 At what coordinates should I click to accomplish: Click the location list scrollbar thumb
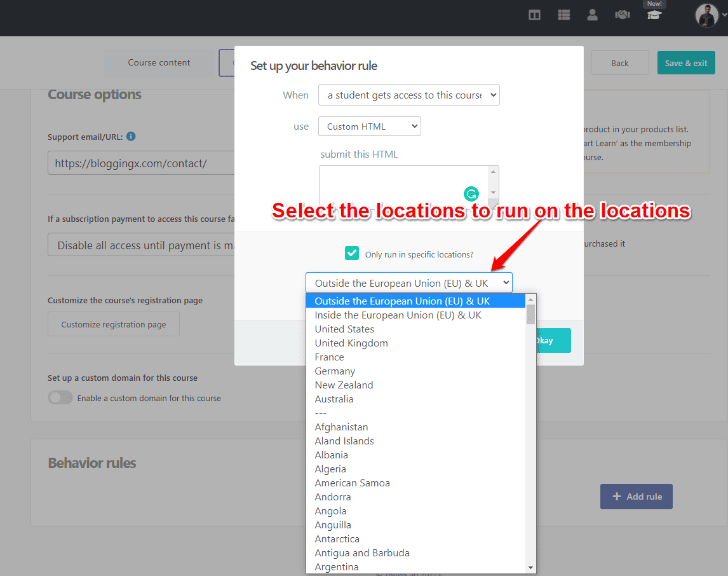click(530, 314)
